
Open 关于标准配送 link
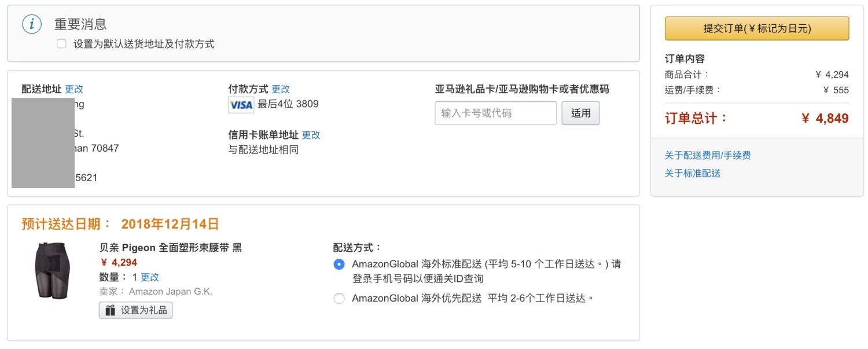[x=693, y=173]
